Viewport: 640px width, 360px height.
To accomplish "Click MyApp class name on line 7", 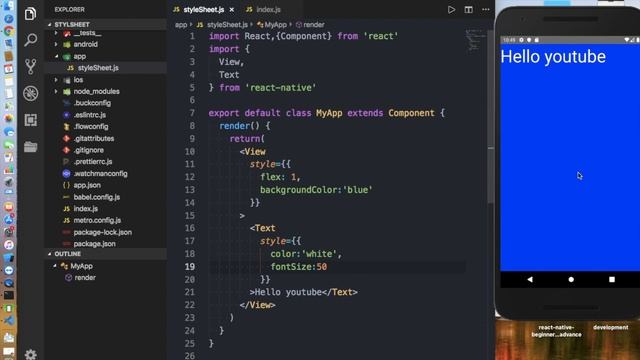I will [329, 113].
